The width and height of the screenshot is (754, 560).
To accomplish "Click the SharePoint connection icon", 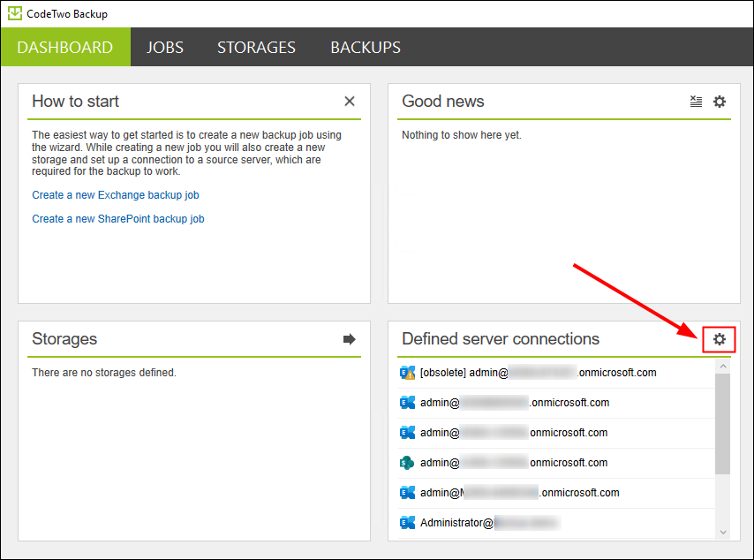I will pyautogui.click(x=407, y=463).
